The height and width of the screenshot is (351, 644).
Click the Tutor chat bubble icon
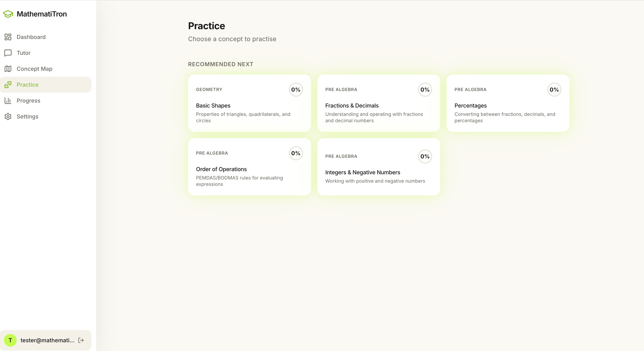pyautogui.click(x=8, y=53)
